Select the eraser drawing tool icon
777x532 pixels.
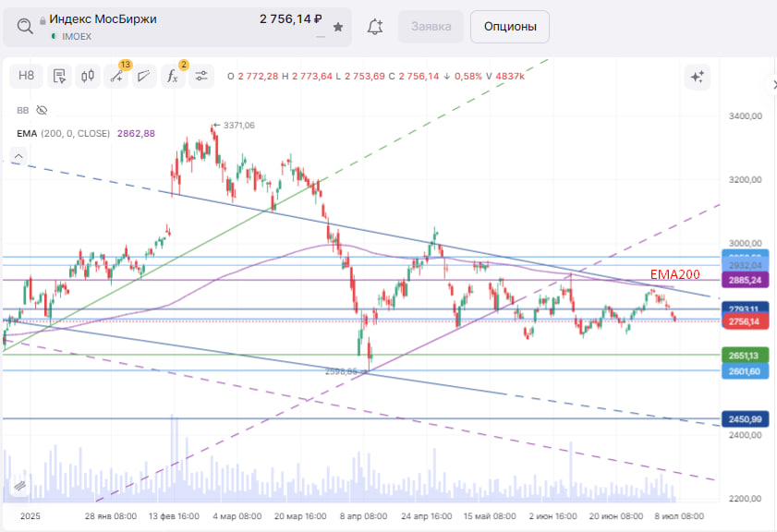(144, 76)
